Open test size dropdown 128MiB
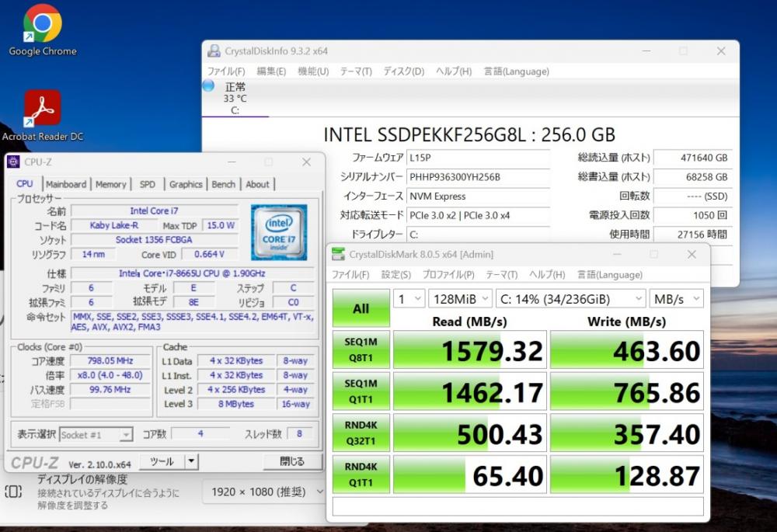777x532 pixels. point(460,299)
